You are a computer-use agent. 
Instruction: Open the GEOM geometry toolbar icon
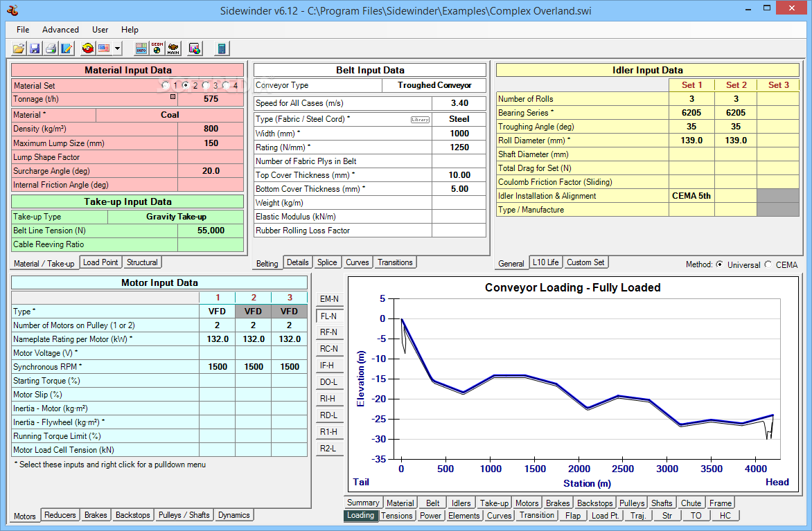point(157,48)
